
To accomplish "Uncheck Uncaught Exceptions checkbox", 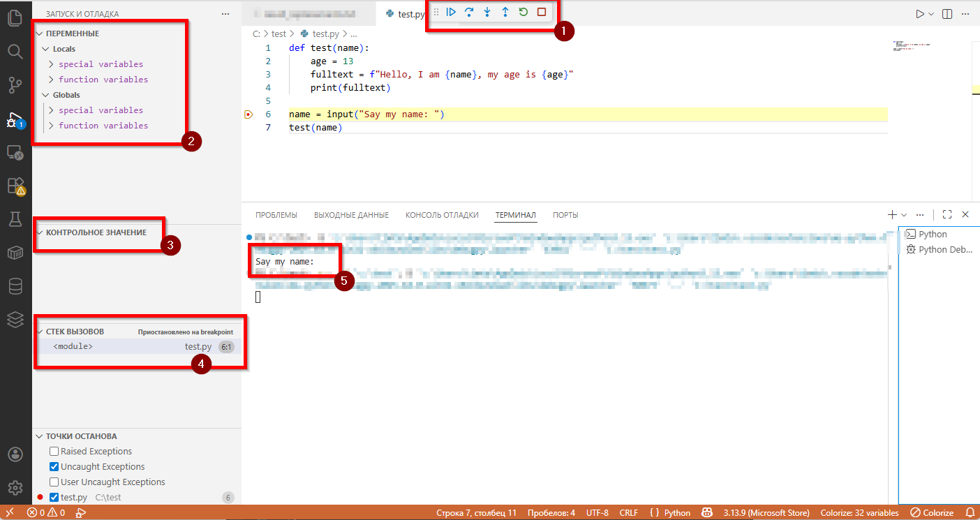I will 54,467.
